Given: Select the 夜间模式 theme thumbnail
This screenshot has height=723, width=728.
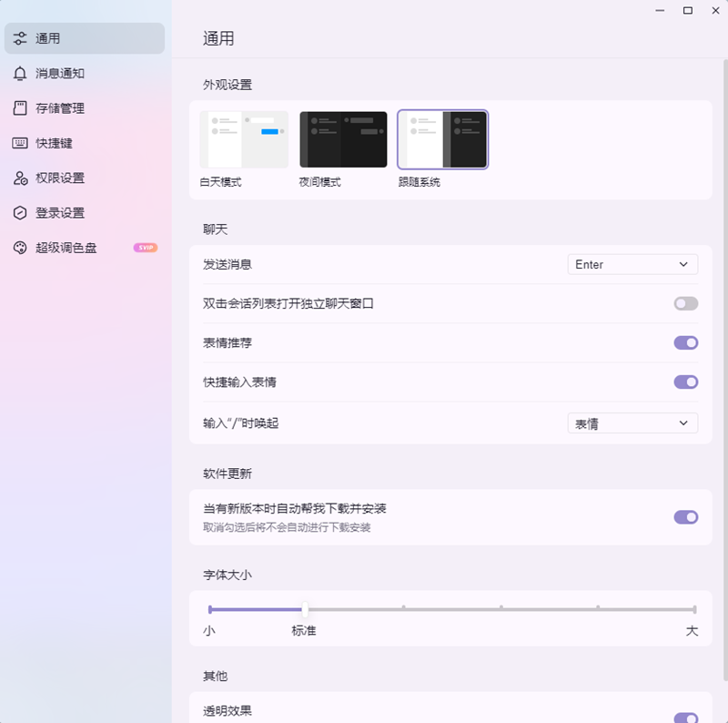Looking at the screenshot, I should click(343, 139).
